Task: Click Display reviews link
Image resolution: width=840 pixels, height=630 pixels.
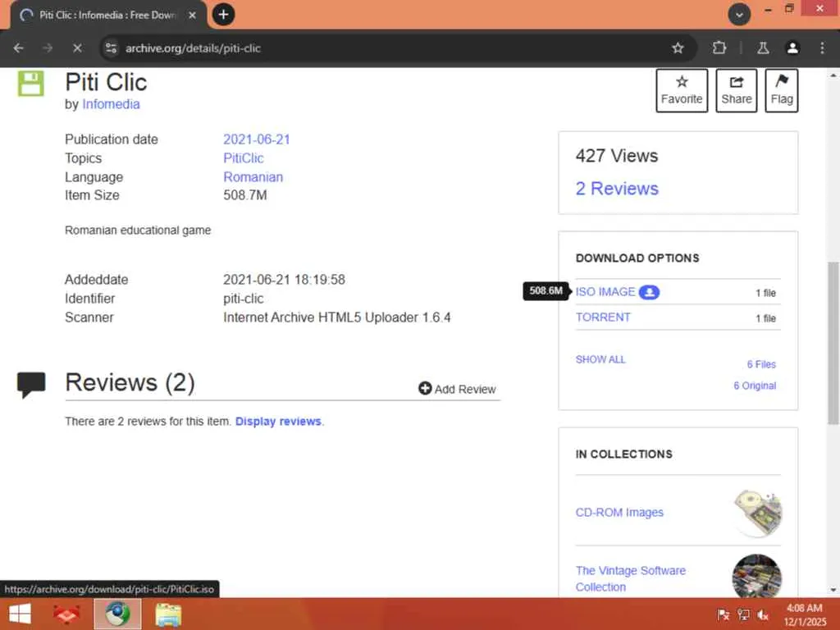Action: 278,421
